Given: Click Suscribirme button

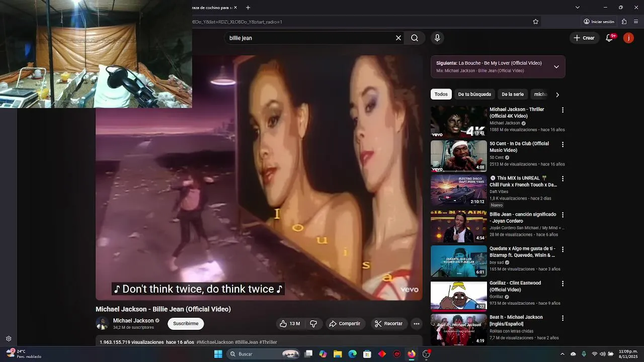Looking at the screenshot, I should [186, 324].
